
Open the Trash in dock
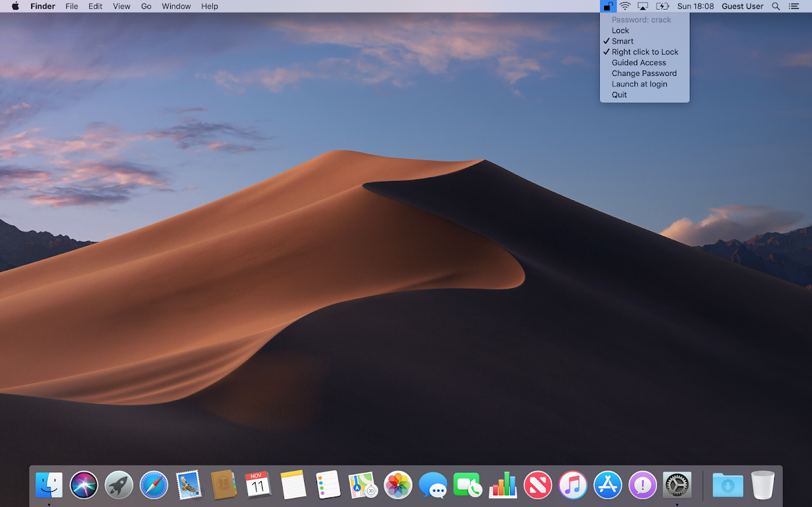[x=763, y=486]
